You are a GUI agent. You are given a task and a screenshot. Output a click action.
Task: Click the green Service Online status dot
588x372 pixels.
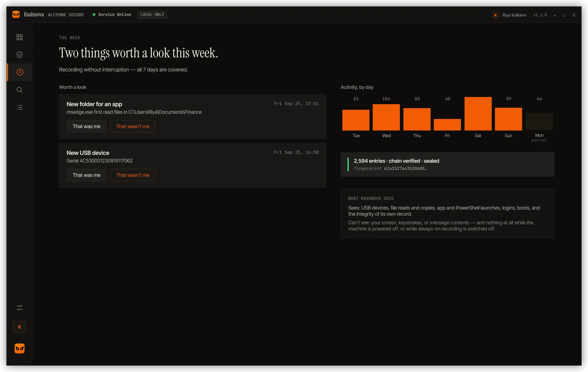pos(94,14)
